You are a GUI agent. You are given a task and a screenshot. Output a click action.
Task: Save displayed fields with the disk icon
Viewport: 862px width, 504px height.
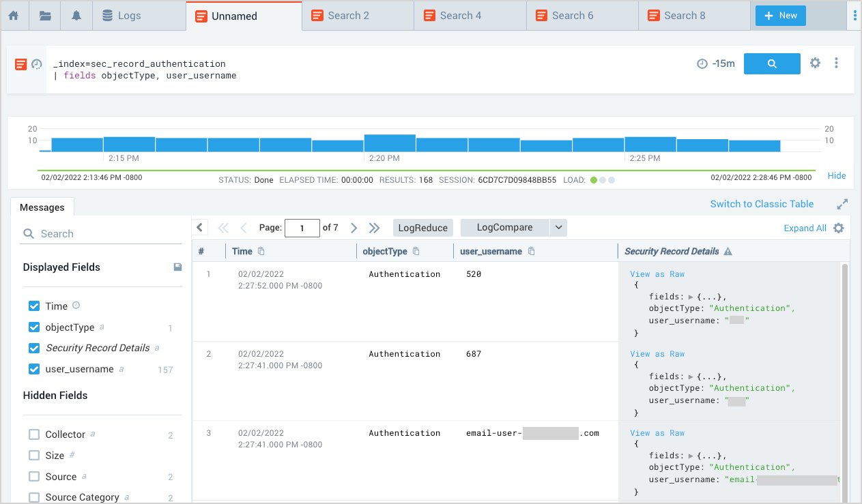(x=177, y=267)
